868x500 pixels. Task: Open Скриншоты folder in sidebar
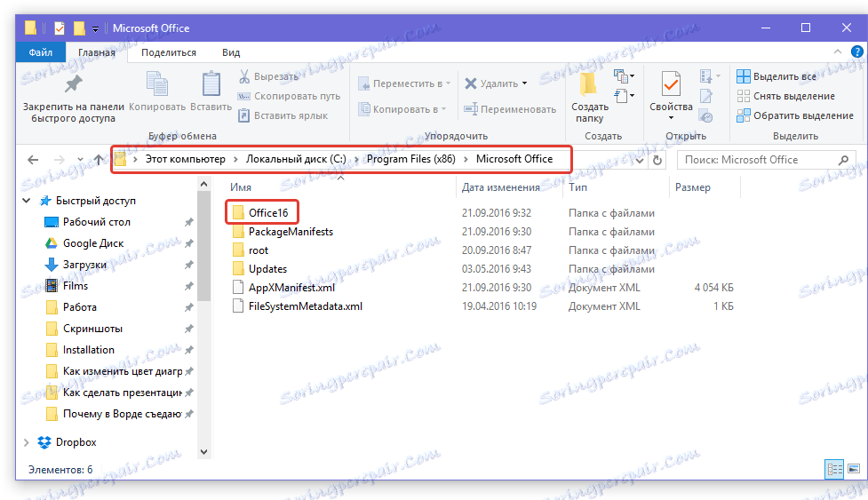click(92, 329)
